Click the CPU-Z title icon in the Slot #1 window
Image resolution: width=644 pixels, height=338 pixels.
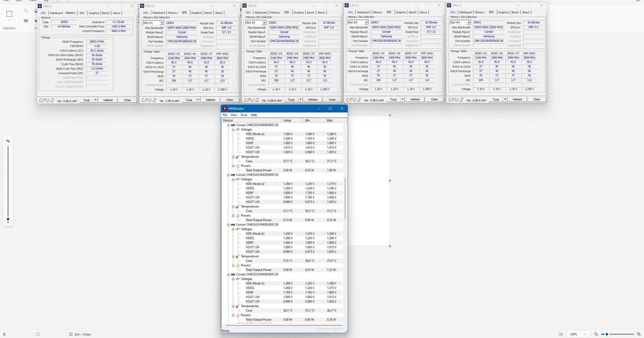click(142, 6)
